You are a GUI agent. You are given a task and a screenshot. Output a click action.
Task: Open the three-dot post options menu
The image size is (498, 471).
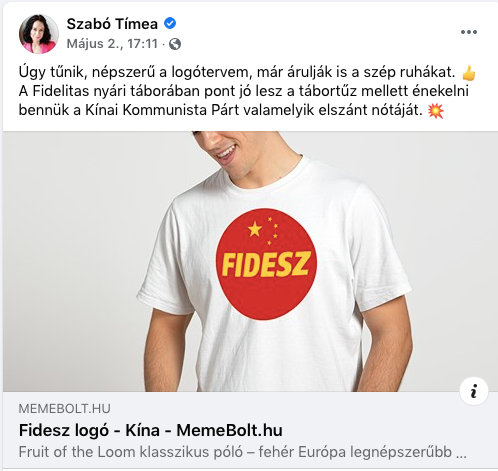coord(469,32)
